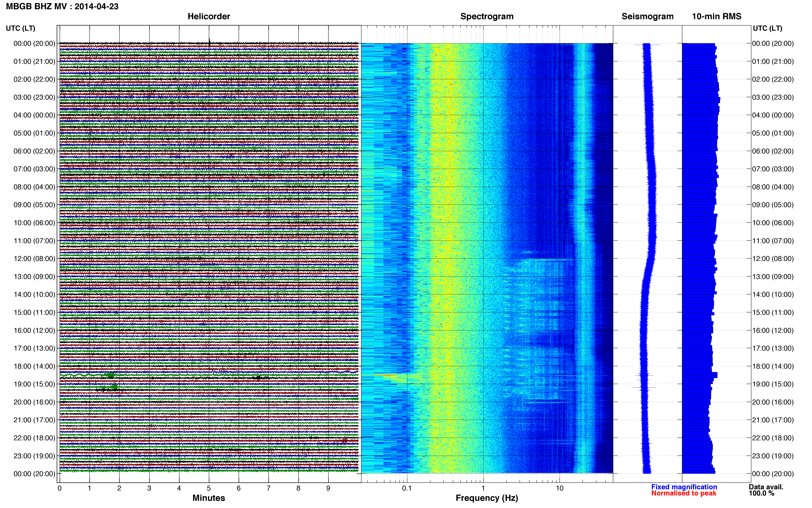Click the 18:00 (14:00) label beside the Helicorder
Screen dimensions: 812x508
coord(34,366)
